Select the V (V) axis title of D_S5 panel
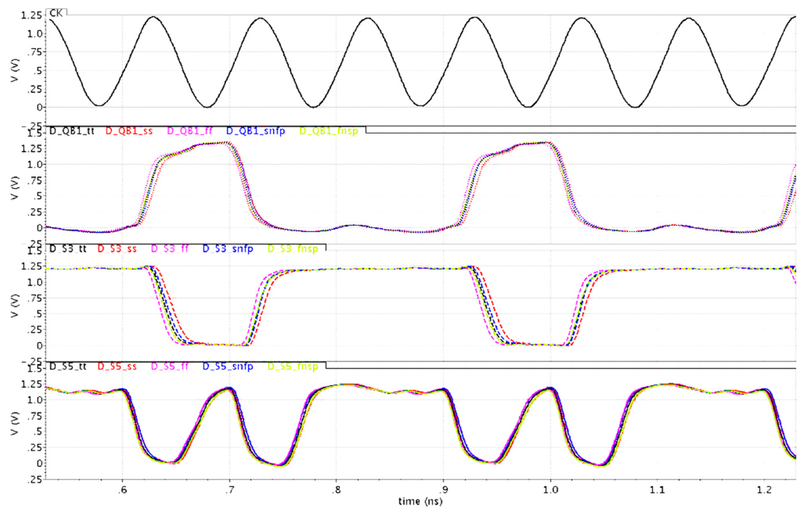 point(14,424)
